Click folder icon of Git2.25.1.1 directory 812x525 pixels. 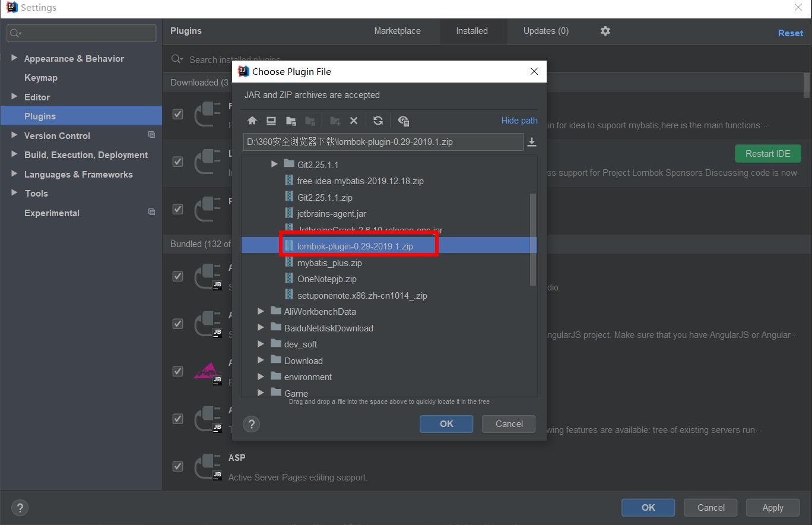coord(289,163)
